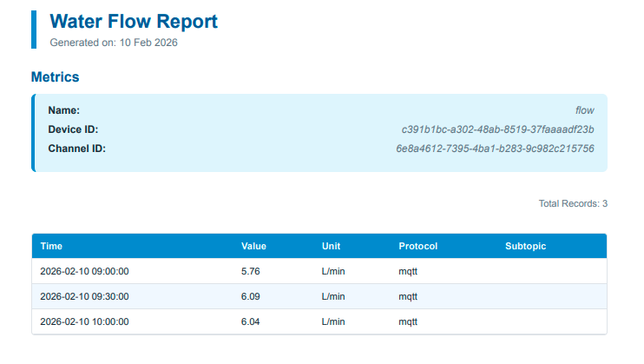Click the Unit column header
The image size is (644, 364).
coord(331,246)
